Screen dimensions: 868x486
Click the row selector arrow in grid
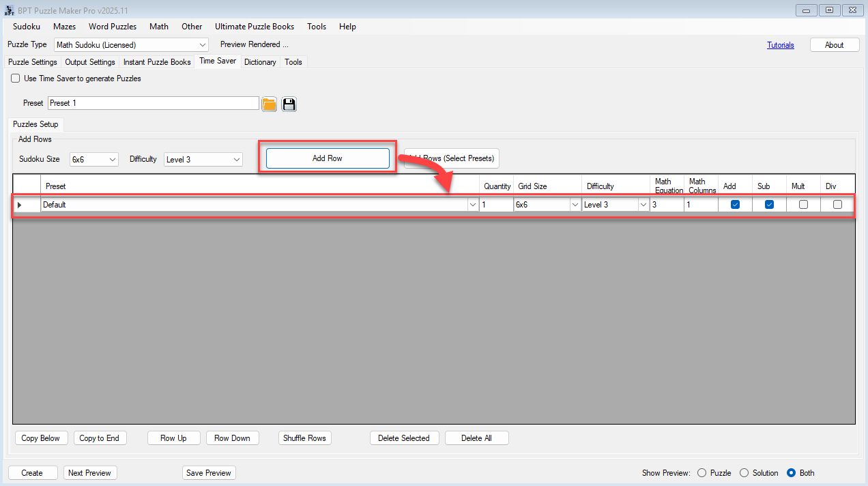[19, 205]
